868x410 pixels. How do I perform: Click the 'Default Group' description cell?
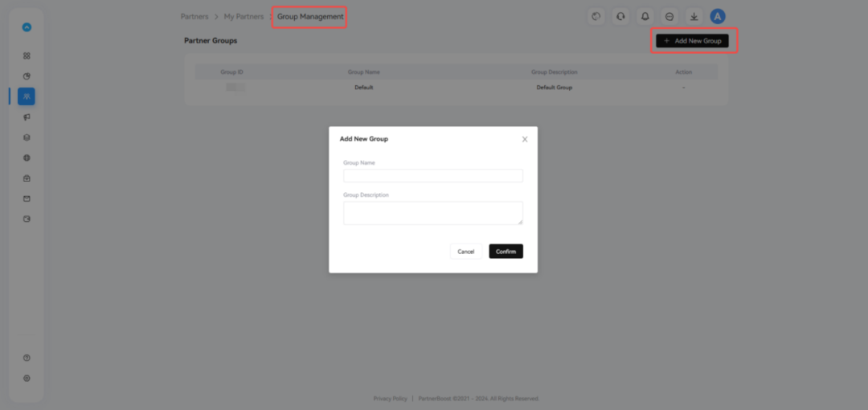pos(554,88)
